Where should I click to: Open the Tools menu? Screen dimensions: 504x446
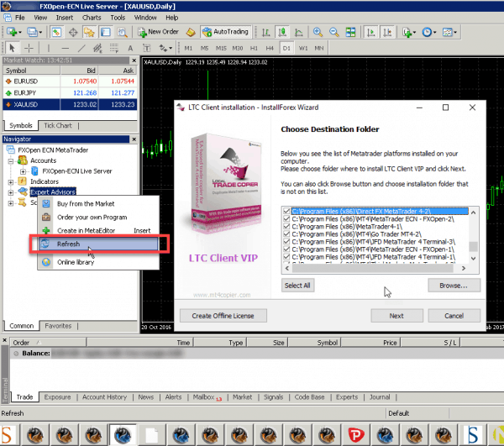click(x=118, y=18)
